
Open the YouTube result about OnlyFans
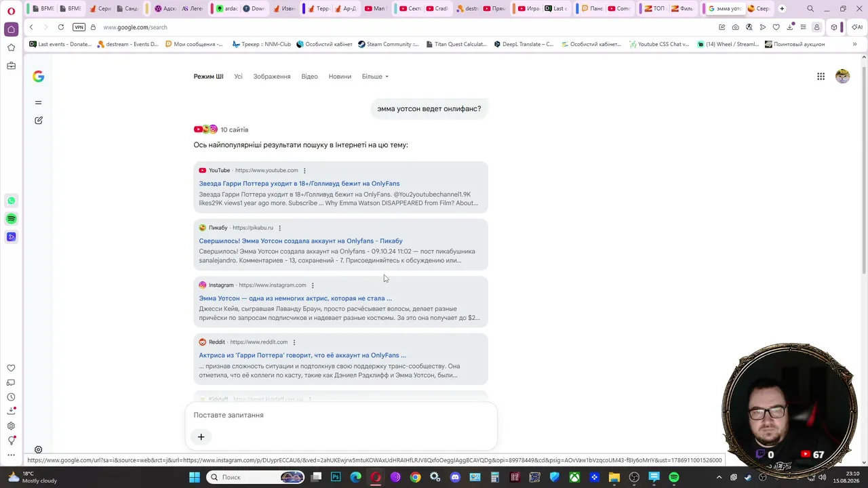(x=299, y=184)
